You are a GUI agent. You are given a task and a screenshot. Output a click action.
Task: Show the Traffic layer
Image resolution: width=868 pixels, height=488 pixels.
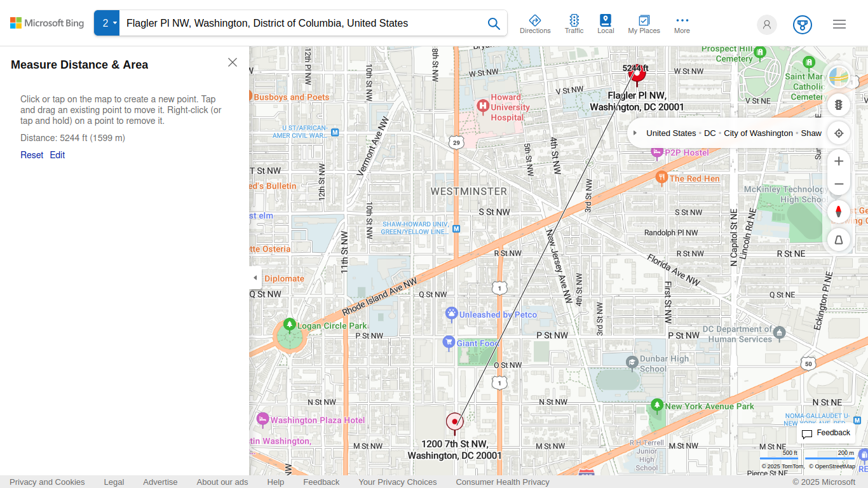pos(574,24)
